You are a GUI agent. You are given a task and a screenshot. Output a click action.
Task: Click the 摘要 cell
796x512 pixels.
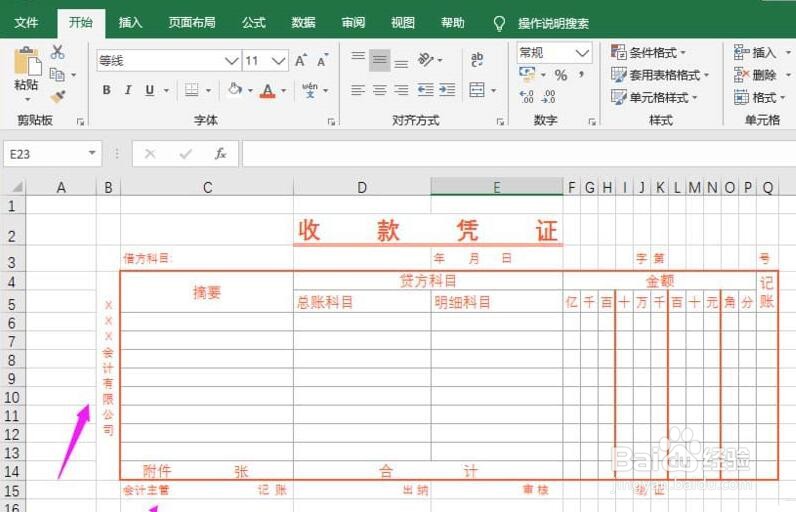[207, 292]
